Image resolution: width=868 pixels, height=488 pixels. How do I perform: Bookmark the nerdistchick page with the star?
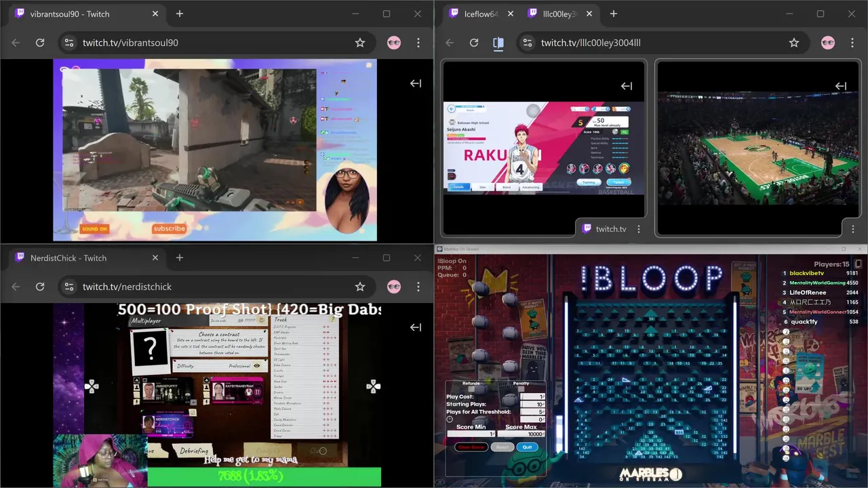pyautogui.click(x=360, y=287)
